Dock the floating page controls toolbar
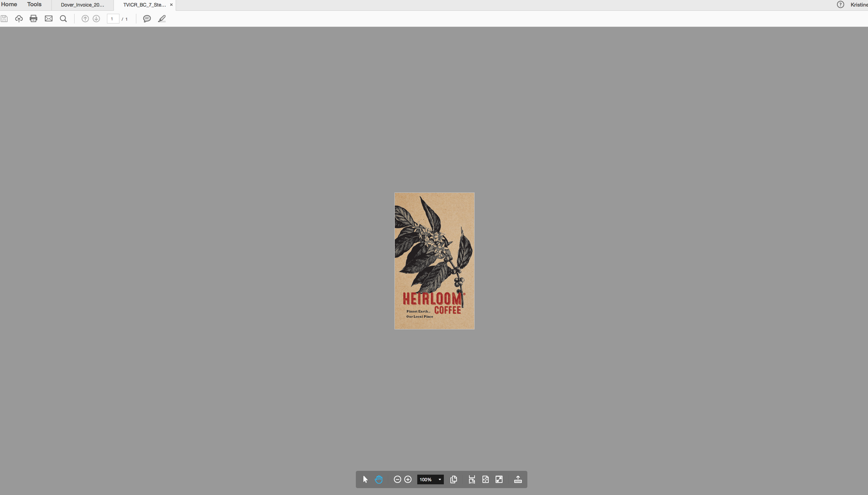 click(518, 479)
